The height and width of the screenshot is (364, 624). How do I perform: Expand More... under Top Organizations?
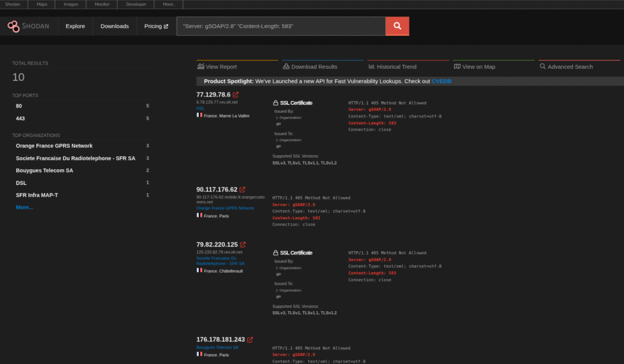point(24,208)
